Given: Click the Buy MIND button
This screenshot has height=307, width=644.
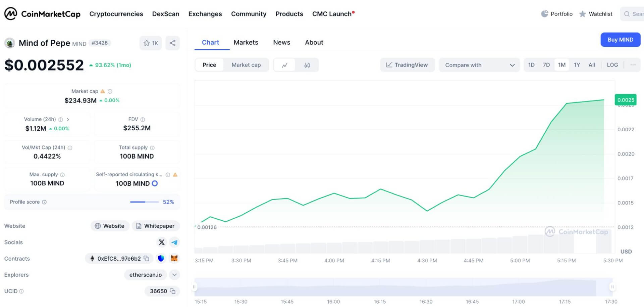Looking at the screenshot, I should pos(620,40).
